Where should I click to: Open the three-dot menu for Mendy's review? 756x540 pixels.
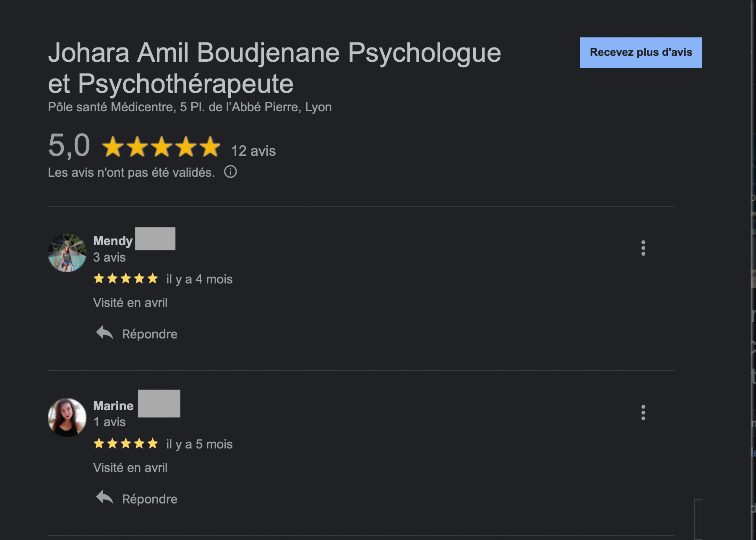(x=643, y=248)
